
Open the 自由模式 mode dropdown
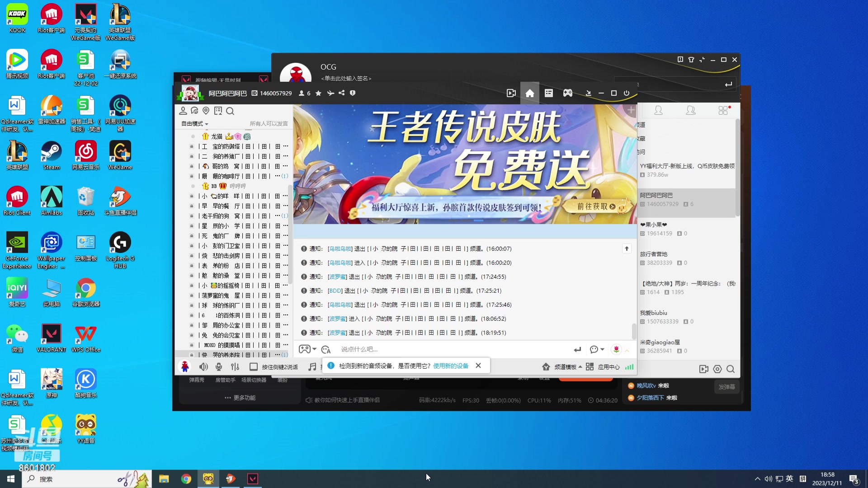pos(195,124)
